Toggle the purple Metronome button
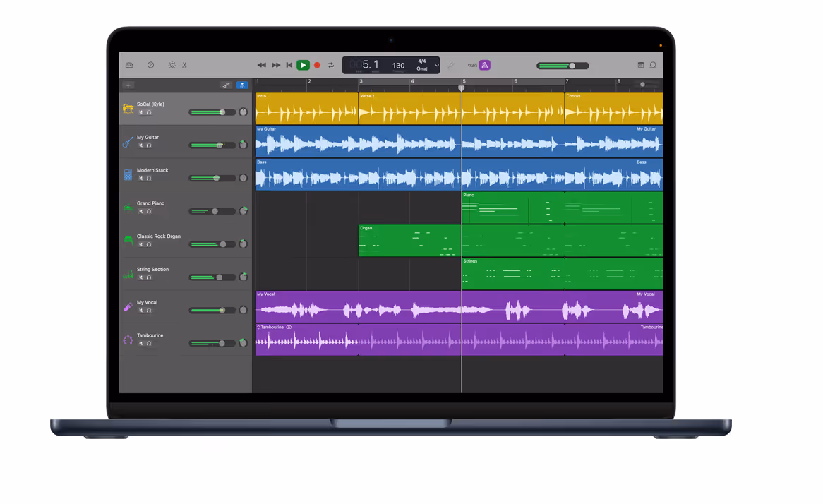This screenshot has height=504, width=823. click(484, 65)
